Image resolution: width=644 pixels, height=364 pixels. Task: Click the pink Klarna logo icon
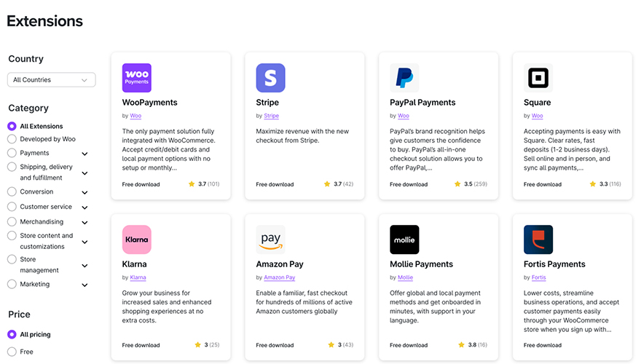coord(137,240)
